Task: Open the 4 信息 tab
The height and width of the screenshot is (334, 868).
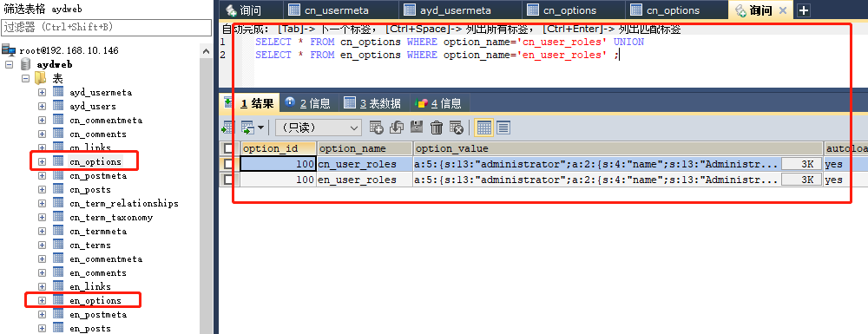Action: pos(439,103)
